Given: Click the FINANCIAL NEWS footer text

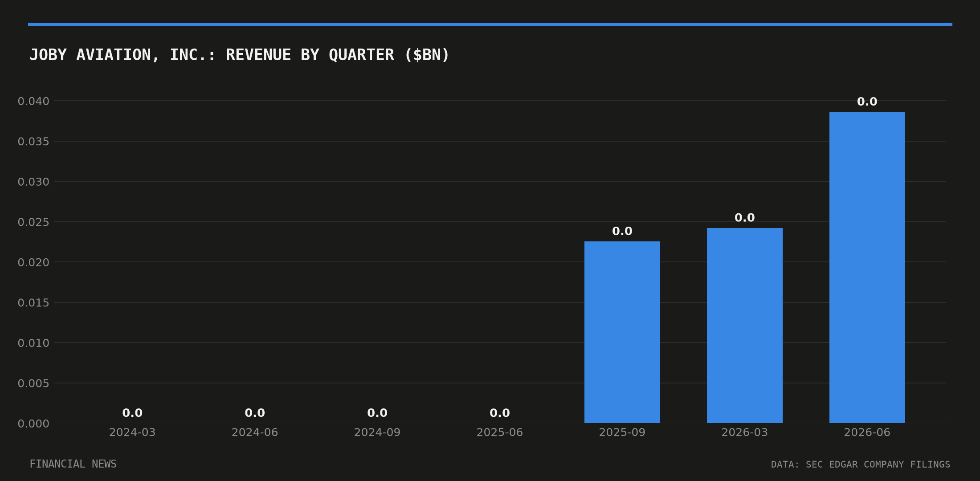Looking at the screenshot, I should point(73,464).
